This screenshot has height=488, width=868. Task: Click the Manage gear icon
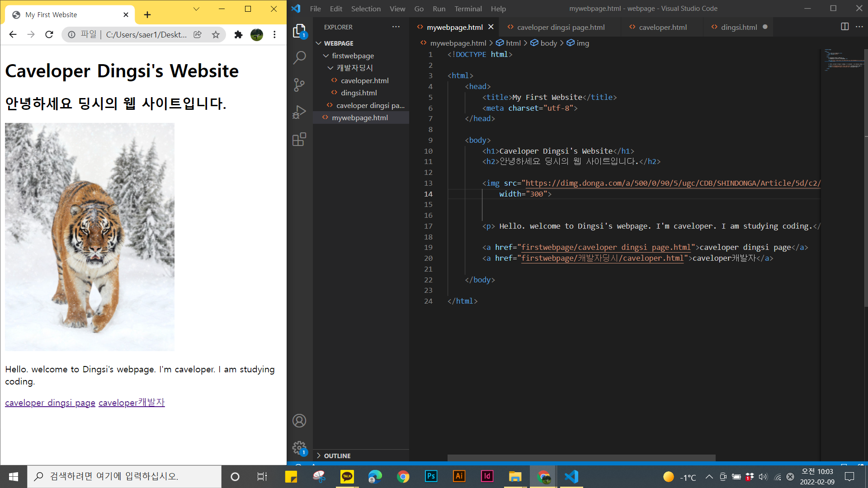pos(299,448)
